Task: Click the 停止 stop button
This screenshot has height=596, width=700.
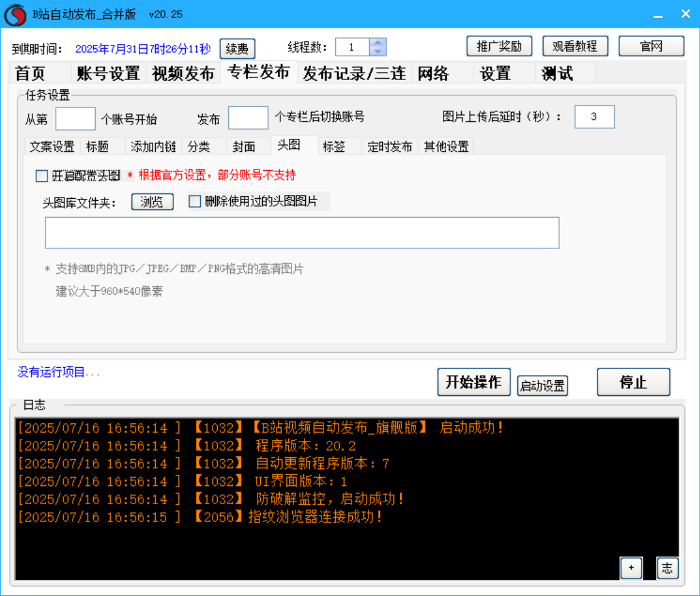Action: (x=634, y=382)
